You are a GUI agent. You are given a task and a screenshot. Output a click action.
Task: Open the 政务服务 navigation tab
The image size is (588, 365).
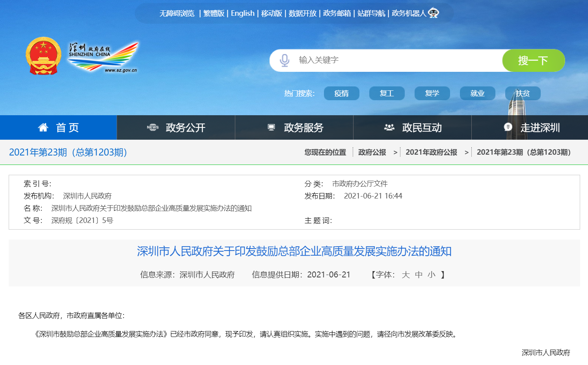coord(303,127)
